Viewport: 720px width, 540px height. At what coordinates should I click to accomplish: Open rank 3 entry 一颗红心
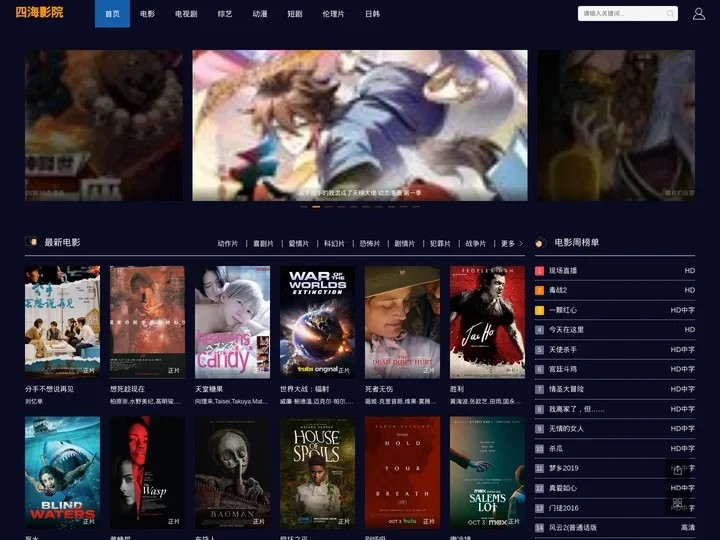pyautogui.click(x=615, y=310)
